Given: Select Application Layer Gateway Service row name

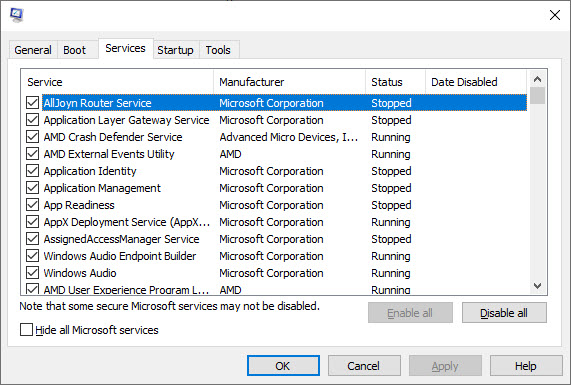Looking at the screenshot, I should (x=126, y=120).
